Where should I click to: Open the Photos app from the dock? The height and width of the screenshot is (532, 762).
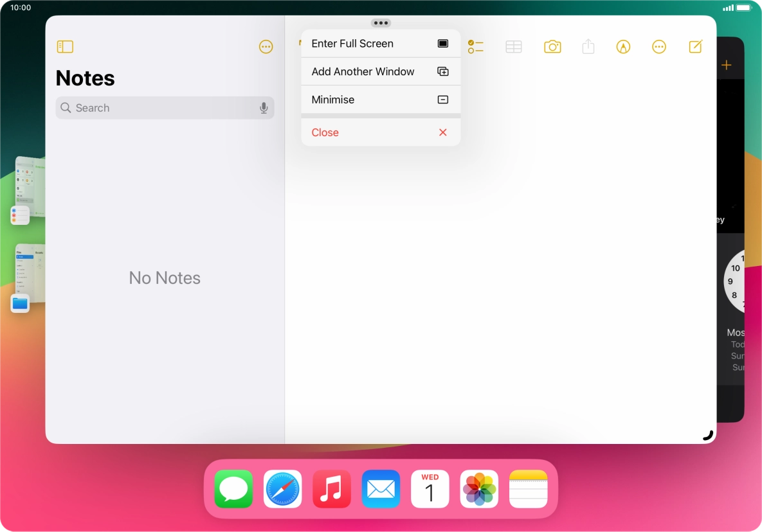click(479, 489)
